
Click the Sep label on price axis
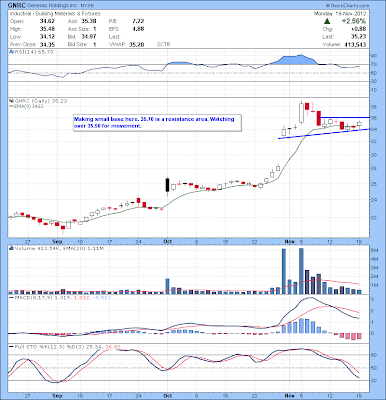coord(57,242)
